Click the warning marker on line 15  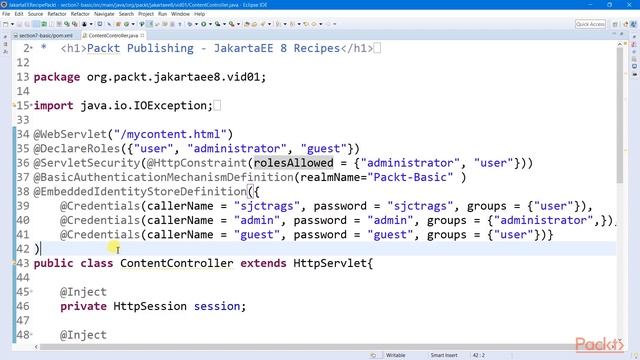pos(15,105)
